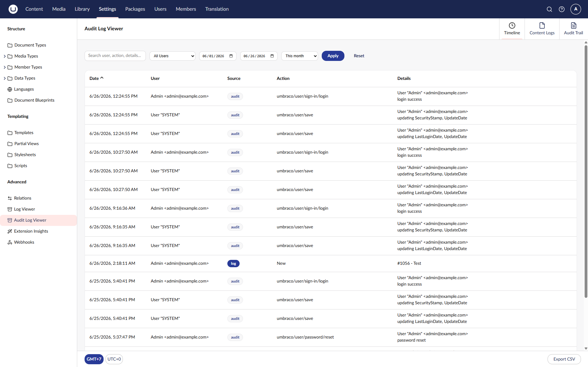Screen dimensions: 588x367
Task: Click the Webhooks icon
Action: pyautogui.click(x=10, y=242)
